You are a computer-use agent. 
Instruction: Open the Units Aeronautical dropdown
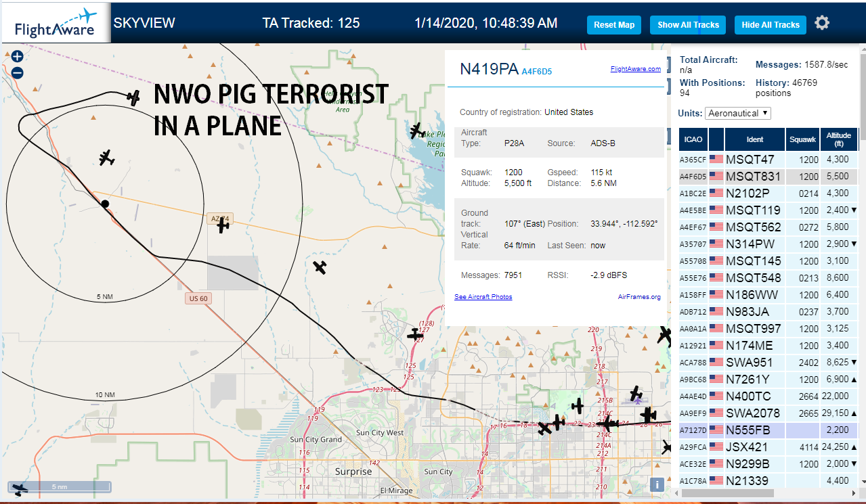point(738,113)
